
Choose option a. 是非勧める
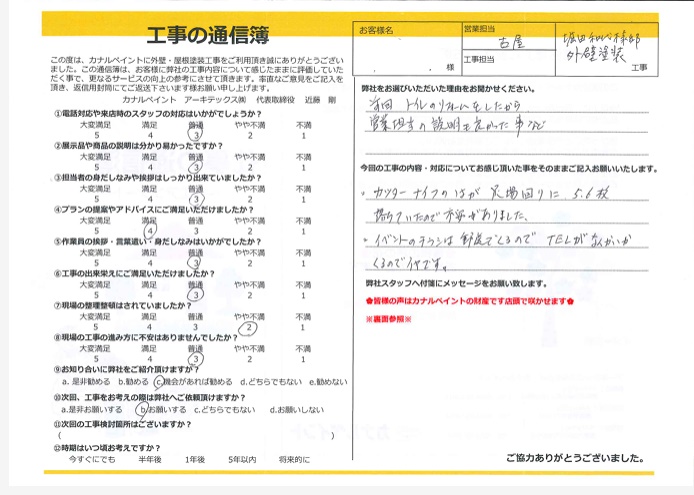[x=85, y=381]
